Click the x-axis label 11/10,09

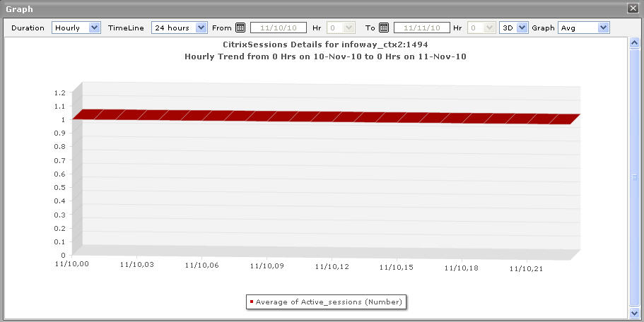(267, 266)
